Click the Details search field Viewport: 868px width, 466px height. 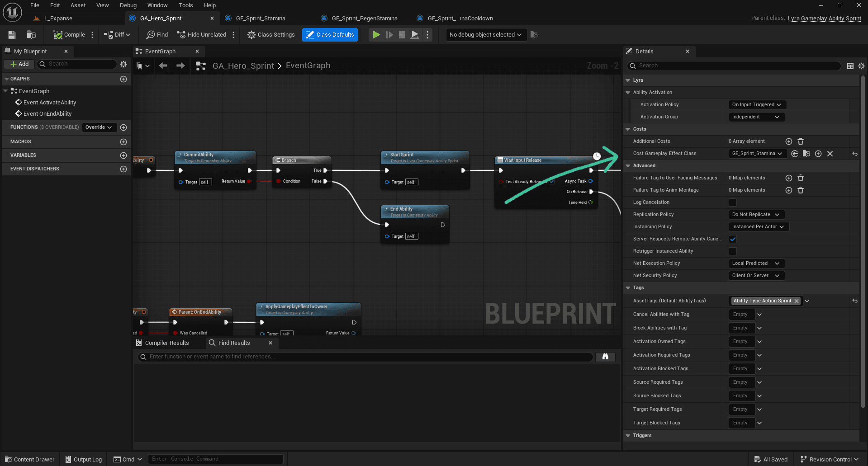point(734,66)
